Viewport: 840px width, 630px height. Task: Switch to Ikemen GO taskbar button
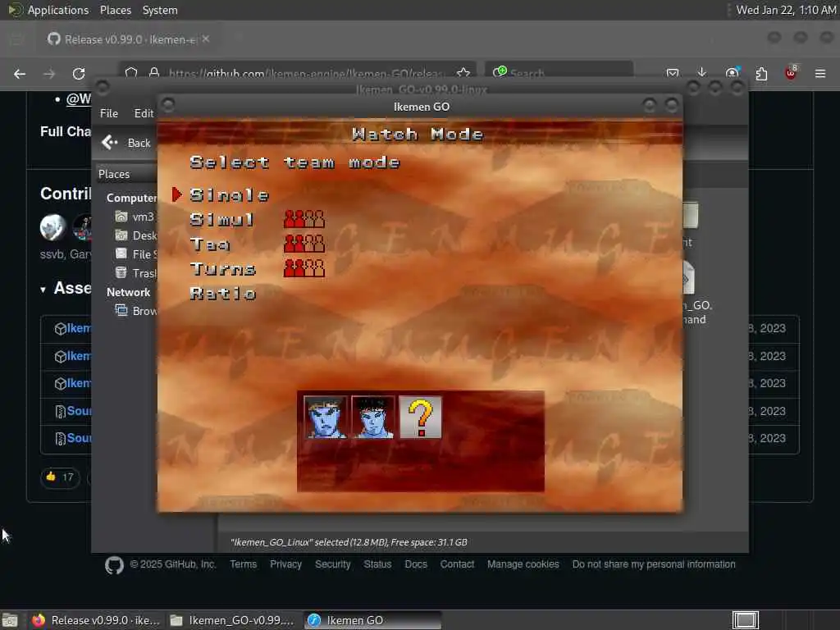373,620
